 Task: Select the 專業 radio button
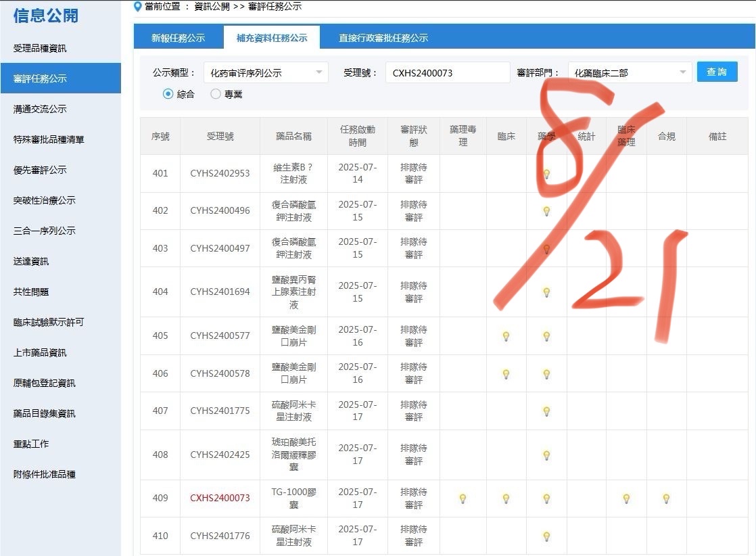coord(216,94)
